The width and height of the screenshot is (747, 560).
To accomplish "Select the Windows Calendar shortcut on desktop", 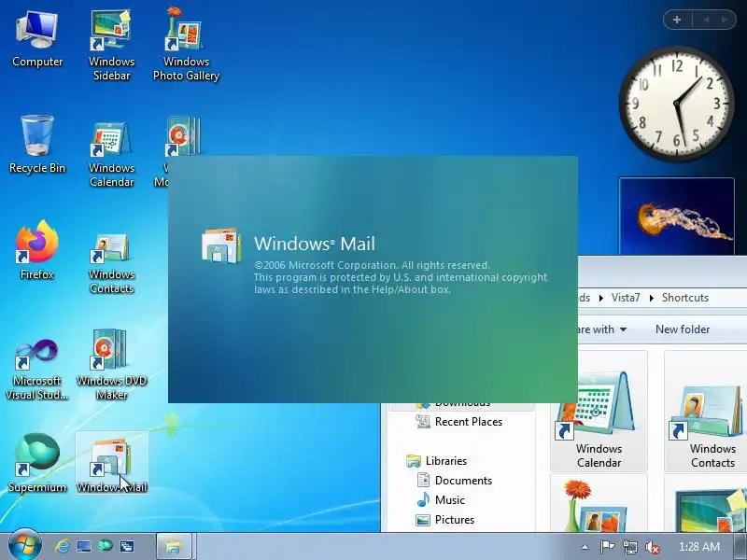I will tap(111, 153).
